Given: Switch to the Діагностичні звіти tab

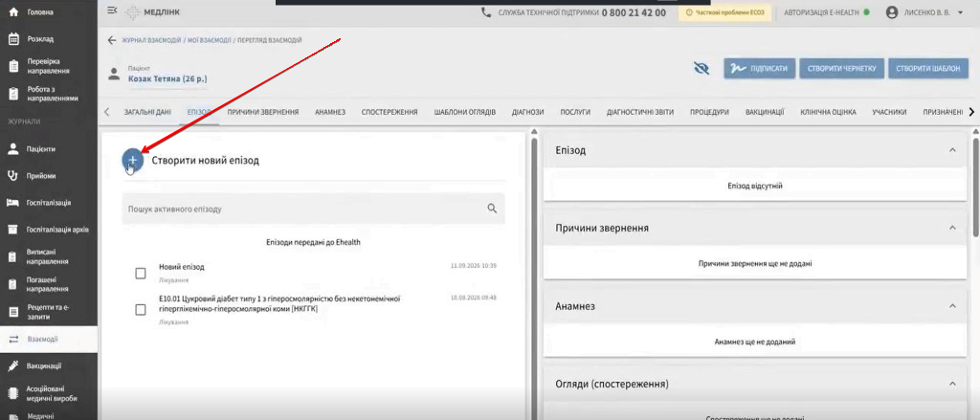Looking at the screenshot, I should (640, 113).
